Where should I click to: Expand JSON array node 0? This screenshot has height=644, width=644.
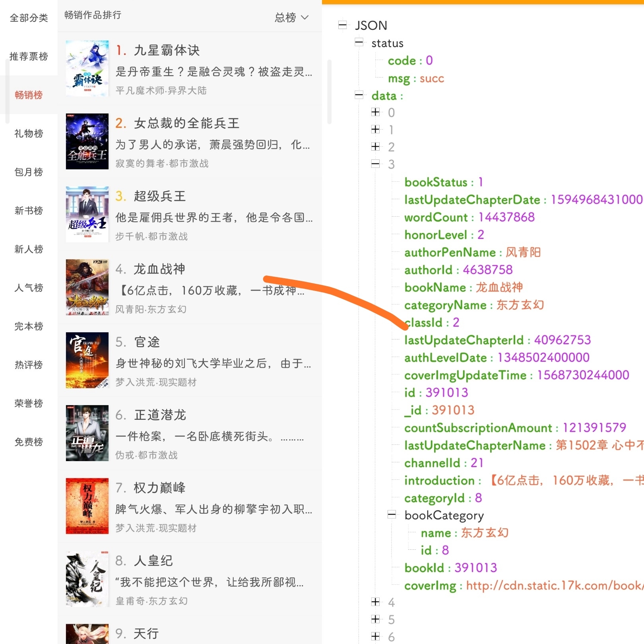[375, 112]
